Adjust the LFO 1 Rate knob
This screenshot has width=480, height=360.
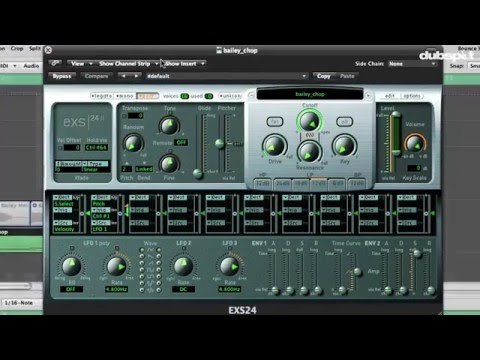[x=116, y=266]
